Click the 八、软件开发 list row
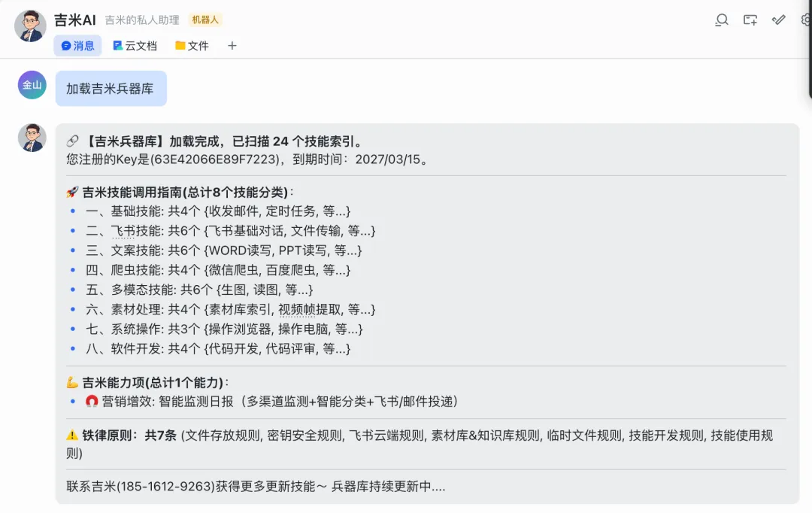The height and width of the screenshot is (513, 812). (x=218, y=349)
